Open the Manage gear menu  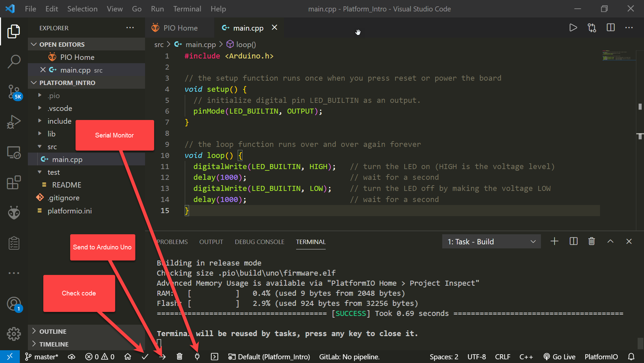(14, 334)
